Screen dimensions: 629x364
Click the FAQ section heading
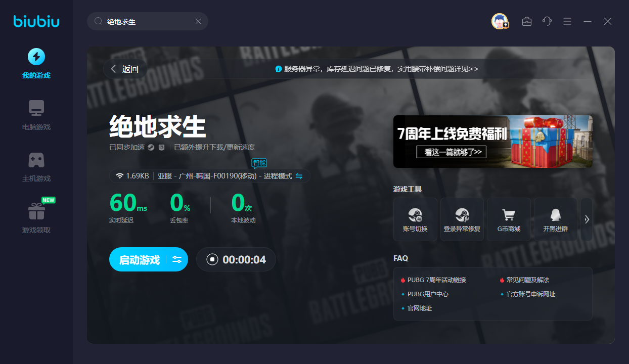401,258
